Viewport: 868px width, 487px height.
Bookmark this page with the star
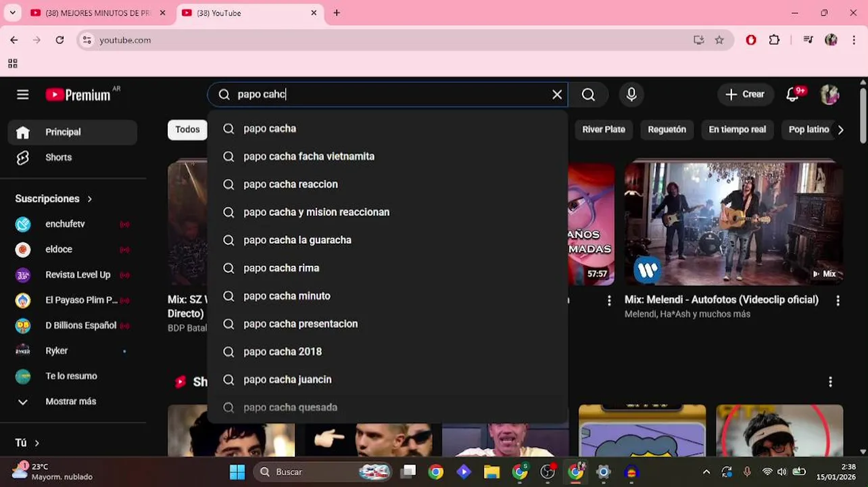[x=719, y=40]
